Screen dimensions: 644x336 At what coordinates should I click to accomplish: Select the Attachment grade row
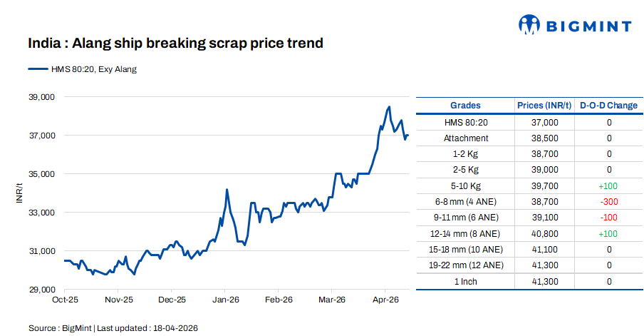(x=466, y=138)
